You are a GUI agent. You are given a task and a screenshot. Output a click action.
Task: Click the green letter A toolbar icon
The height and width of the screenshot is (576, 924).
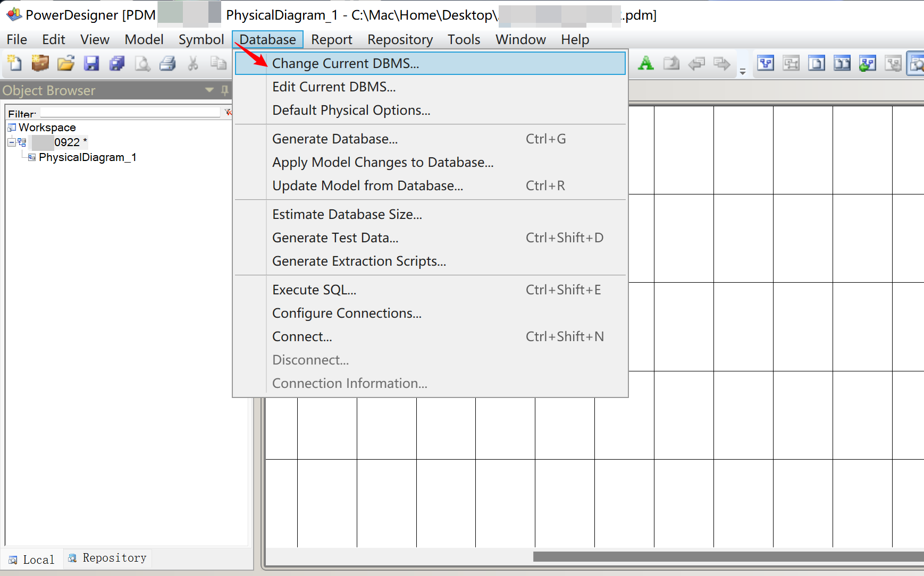coord(645,63)
